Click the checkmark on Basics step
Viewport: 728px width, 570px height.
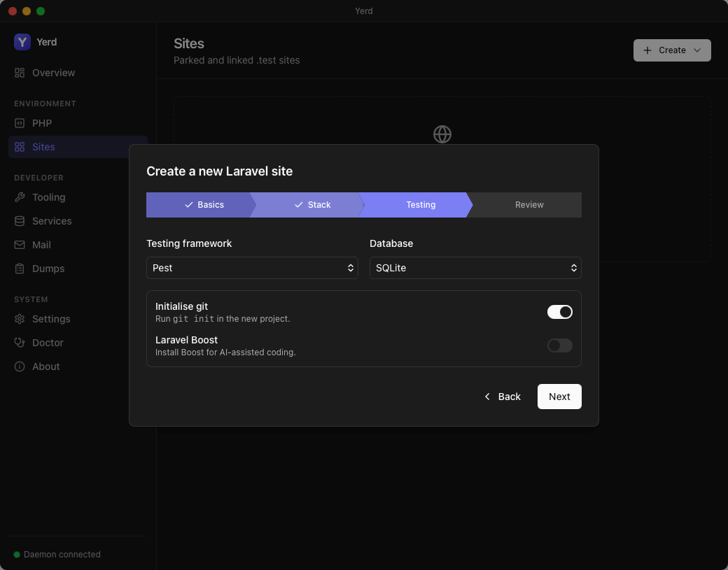188,204
